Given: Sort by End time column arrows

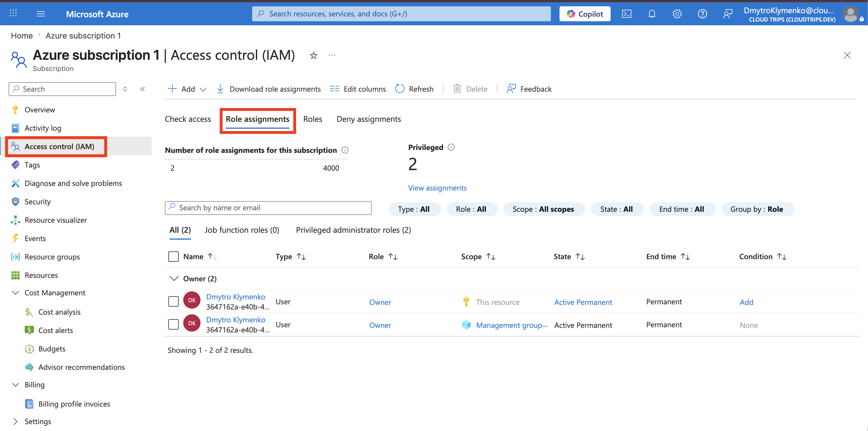Looking at the screenshot, I should point(685,256).
